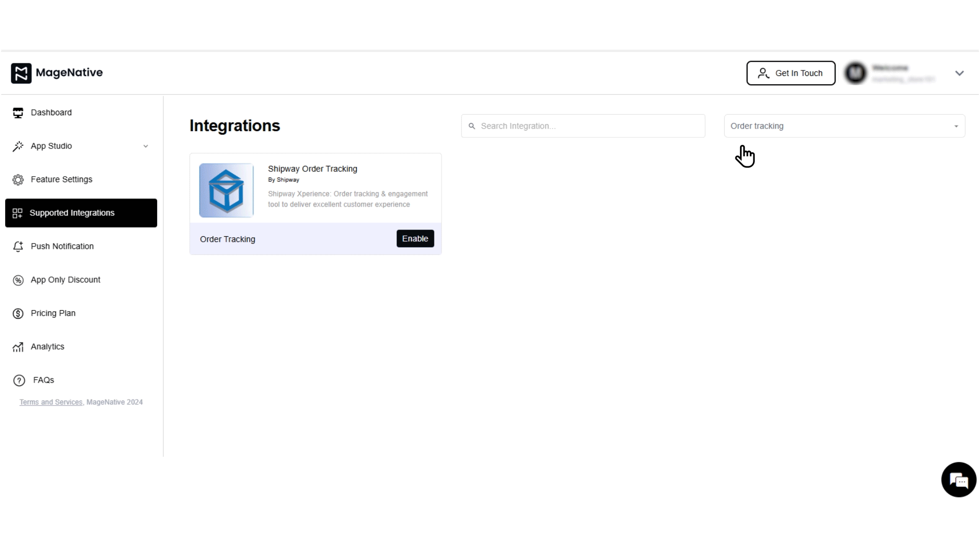The width and height of the screenshot is (980, 551).
Task: View Analytics from the sidebar
Action: (46, 346)
